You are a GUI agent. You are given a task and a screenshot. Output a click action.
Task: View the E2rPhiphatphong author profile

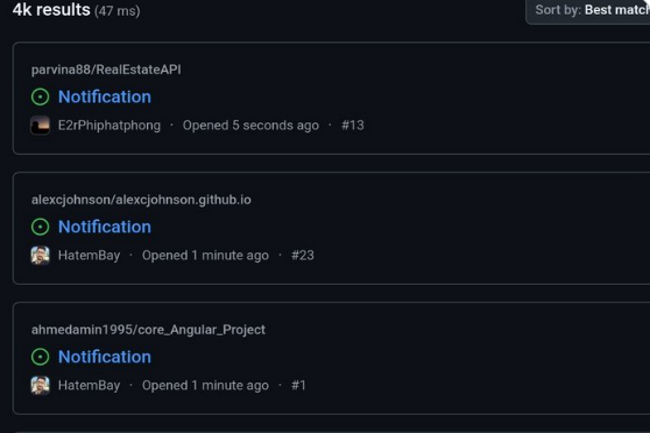click(109, 125)
